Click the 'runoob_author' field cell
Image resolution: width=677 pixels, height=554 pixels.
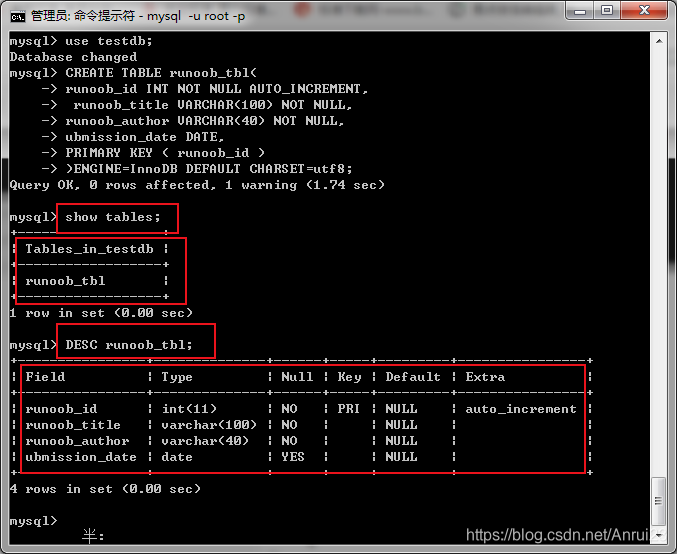(x=77, y=440)
